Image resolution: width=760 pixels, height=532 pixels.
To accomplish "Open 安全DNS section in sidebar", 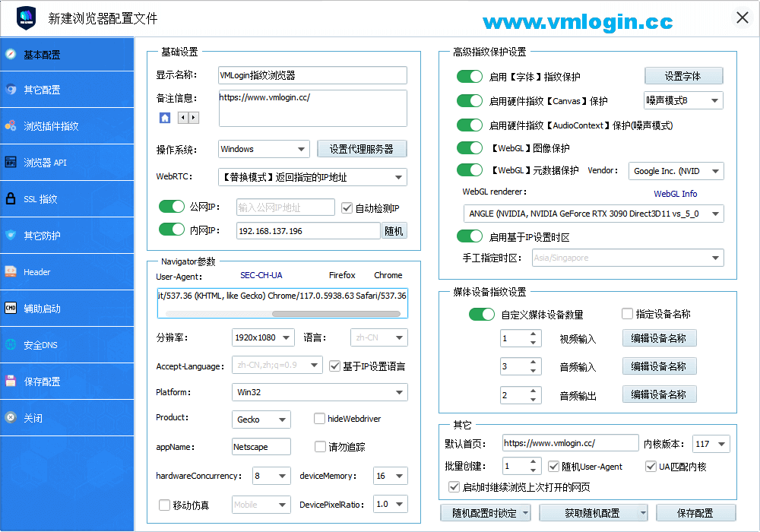I will click(x=67, y=344).
